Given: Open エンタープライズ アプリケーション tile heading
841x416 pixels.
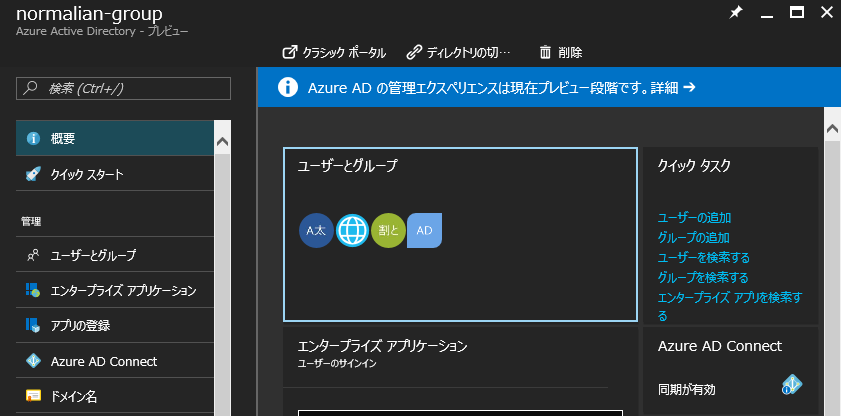Looking at the screenshot, I should tap(382, 346).
